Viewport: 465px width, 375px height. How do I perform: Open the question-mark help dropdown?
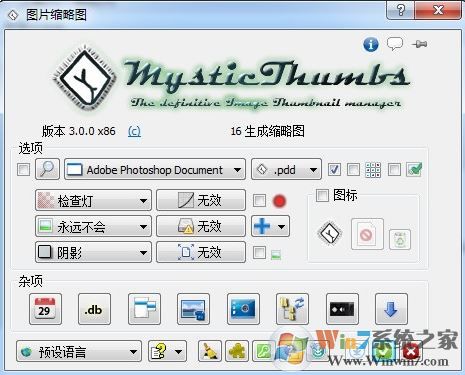[167, 351]
